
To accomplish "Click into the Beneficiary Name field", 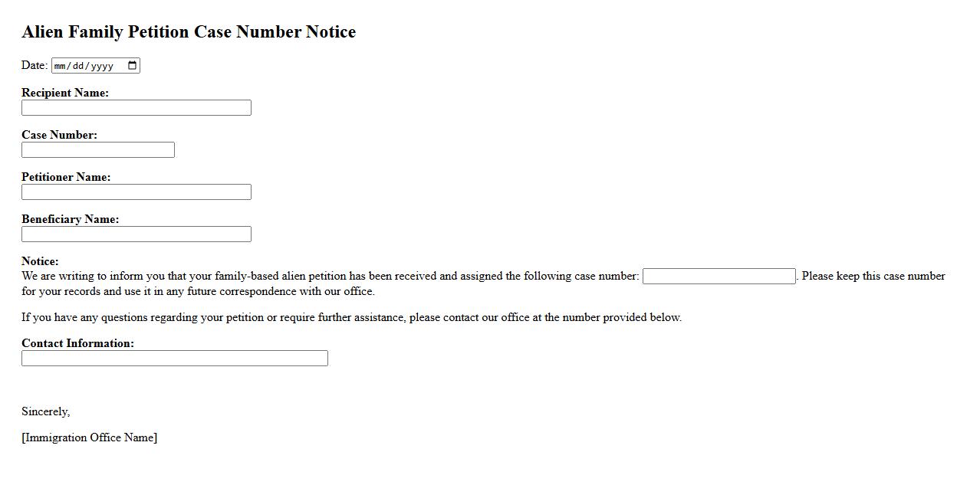I will point(136,234).
